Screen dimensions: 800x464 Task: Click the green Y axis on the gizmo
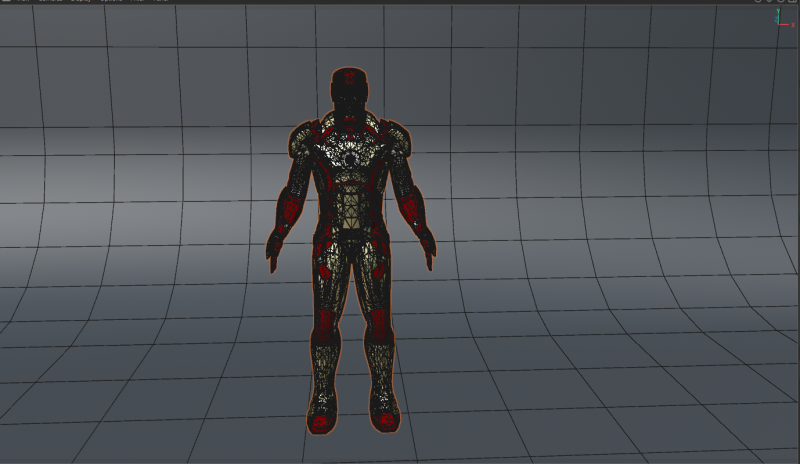(x=778, y=14)
